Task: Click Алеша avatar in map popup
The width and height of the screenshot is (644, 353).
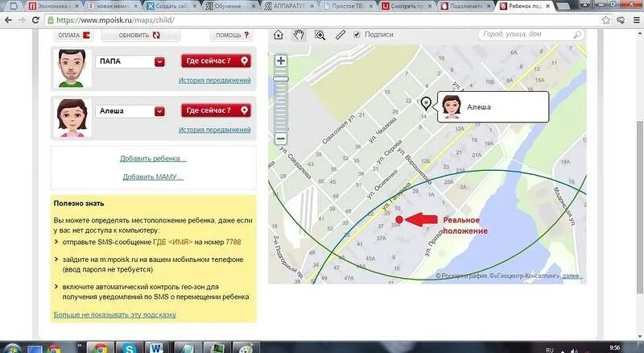Action: [452, 107]
